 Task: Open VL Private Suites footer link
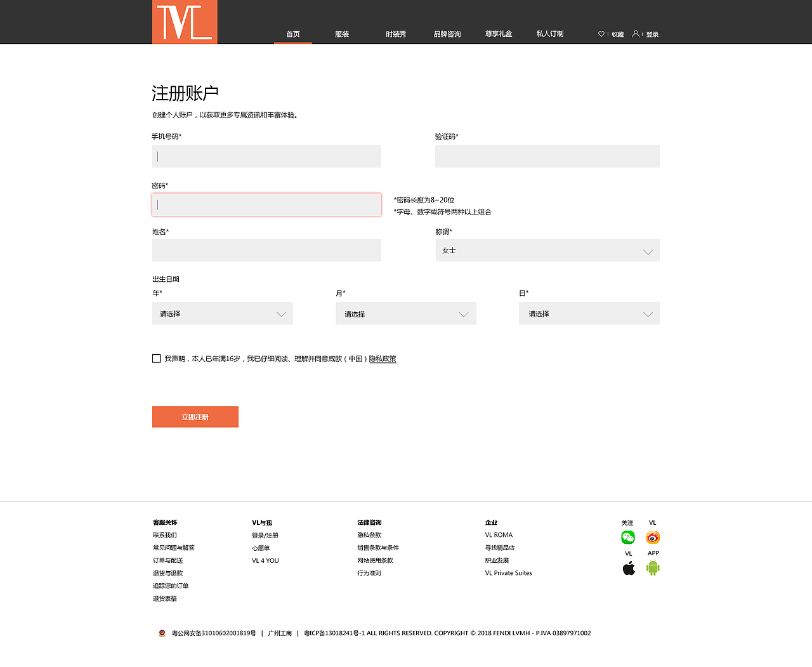coord(509,573)
